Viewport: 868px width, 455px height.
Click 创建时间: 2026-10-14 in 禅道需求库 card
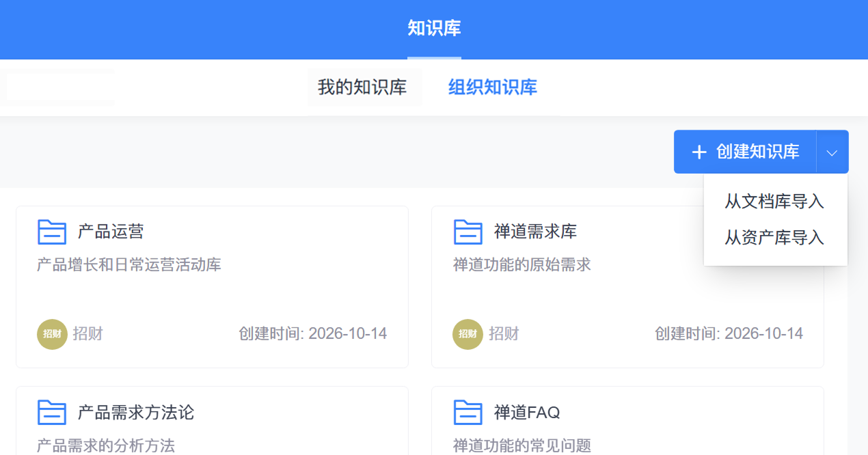tap(729, 333)
